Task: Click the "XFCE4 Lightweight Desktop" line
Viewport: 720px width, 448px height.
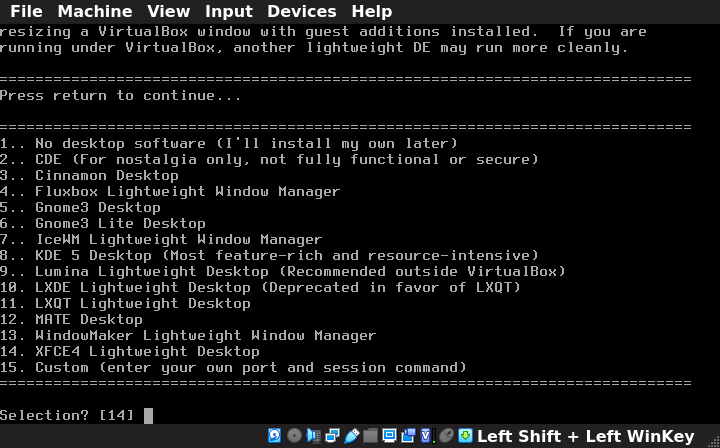Action: pyautogui.click(x=130, y=352)
